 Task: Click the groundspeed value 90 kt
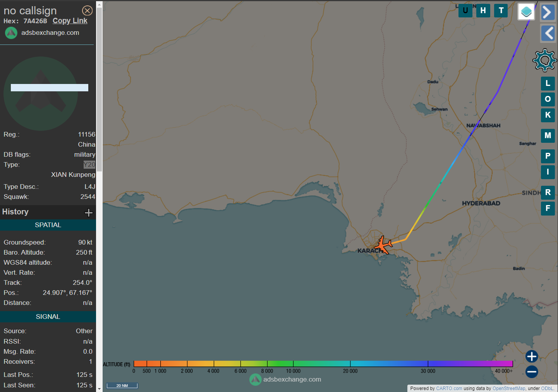click(85, 242)
